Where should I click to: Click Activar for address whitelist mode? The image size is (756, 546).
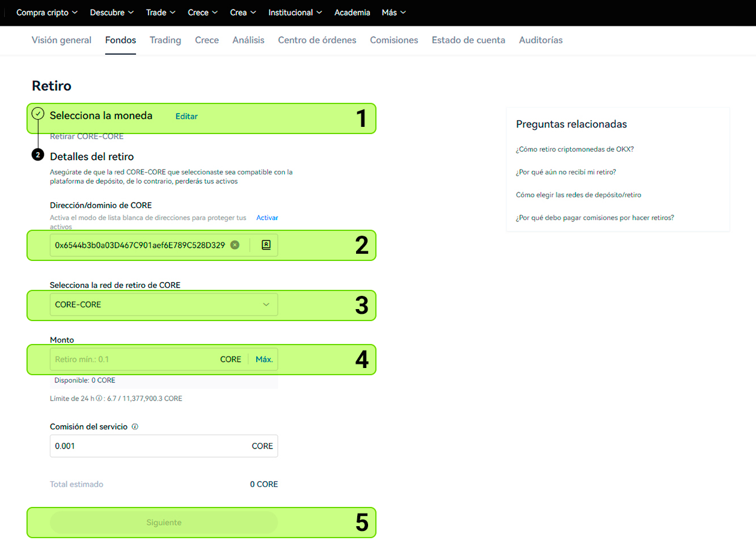267,218
